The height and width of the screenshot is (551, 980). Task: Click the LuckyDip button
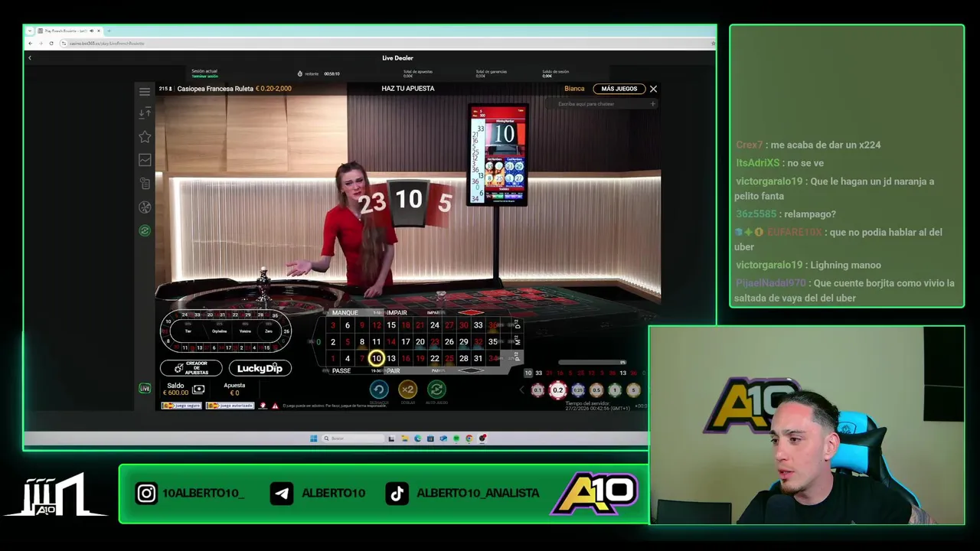[260, 368]
